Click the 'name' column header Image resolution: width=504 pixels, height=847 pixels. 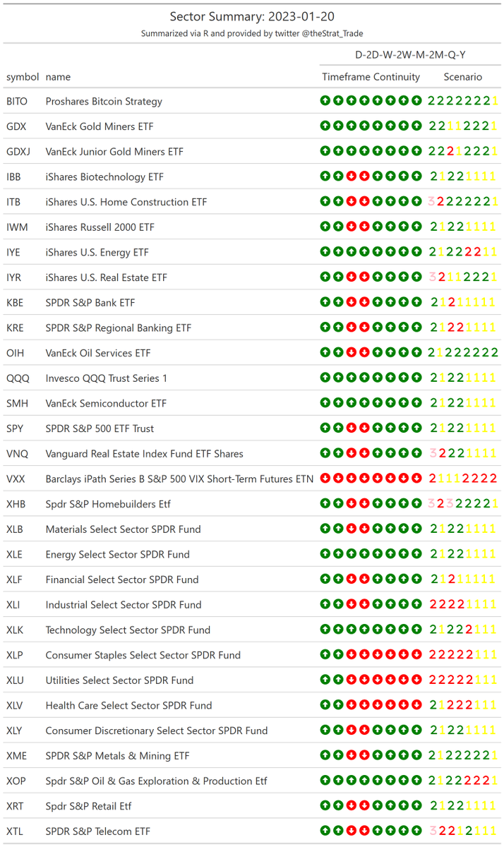(x=58, y=77)
